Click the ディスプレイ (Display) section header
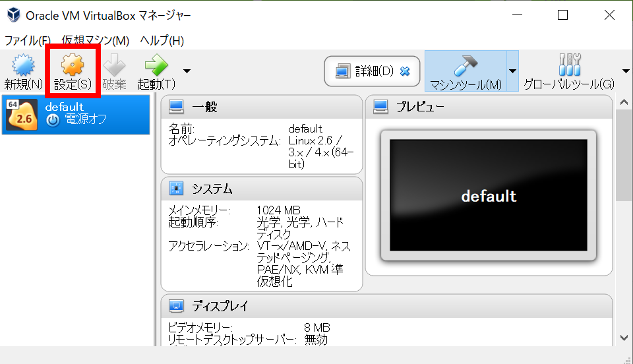This screenshot has width=633, height=364. click(x=386, y=306)
